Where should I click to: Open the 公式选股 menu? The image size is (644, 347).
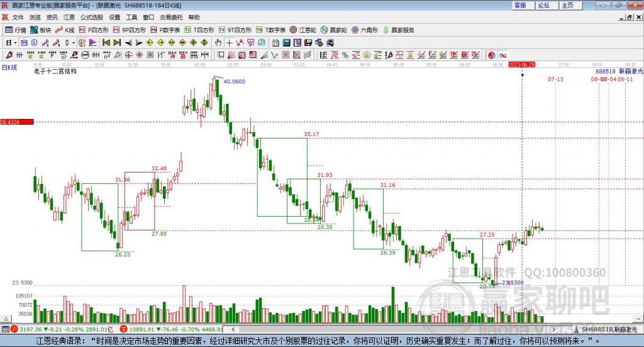pos(92,17)
